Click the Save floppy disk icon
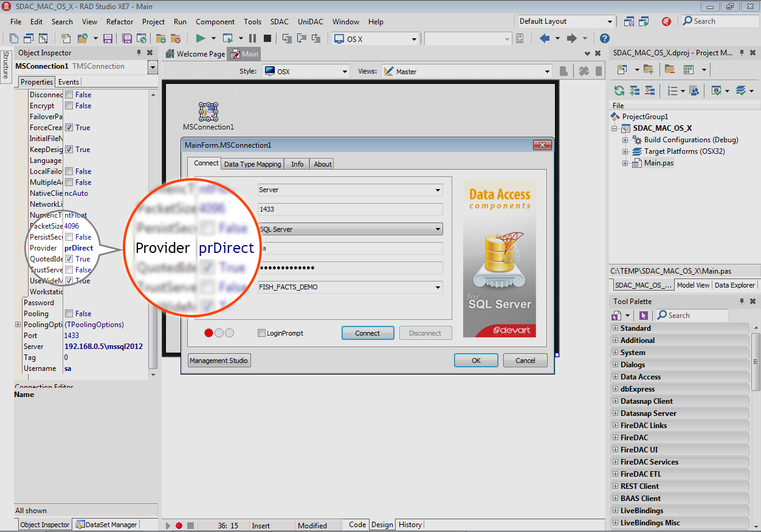The image size is (761, 532). pyautogui.click(x=108, y=38)
